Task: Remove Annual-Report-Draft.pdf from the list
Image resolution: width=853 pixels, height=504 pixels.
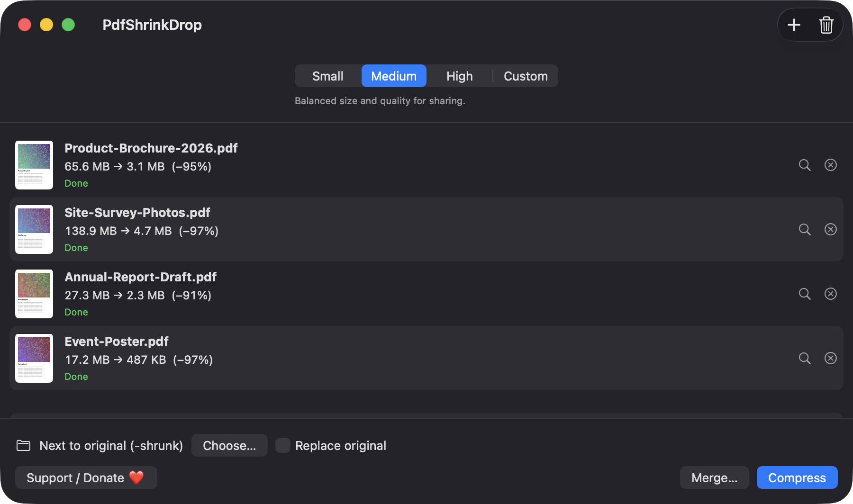Action: coord(830,294)
